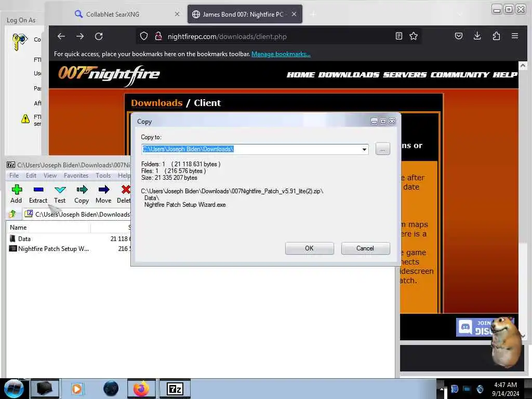532x399 pixels.
Task: Bookmark this page with the star
Action: [413, 36]
